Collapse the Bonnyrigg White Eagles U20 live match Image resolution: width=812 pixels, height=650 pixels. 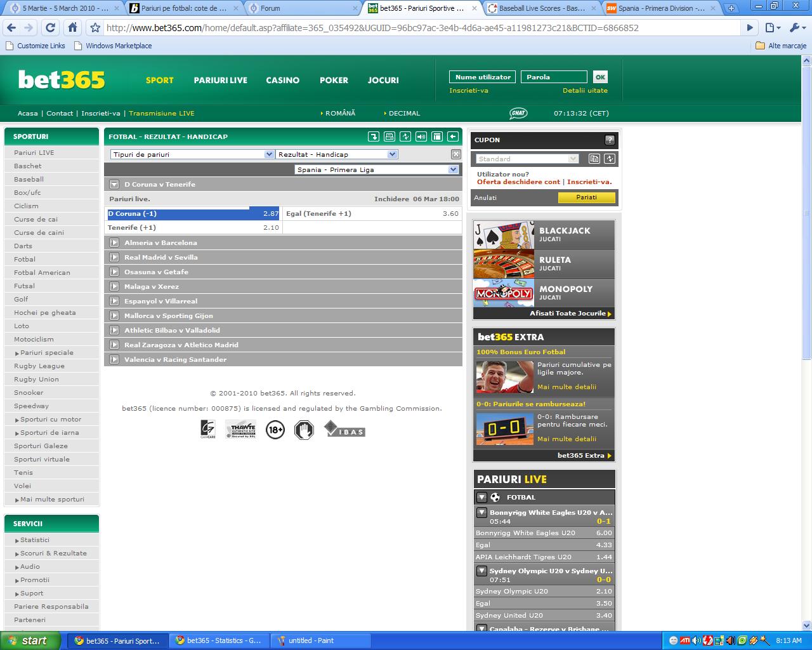pyautogui.click(x=481, y=512)
